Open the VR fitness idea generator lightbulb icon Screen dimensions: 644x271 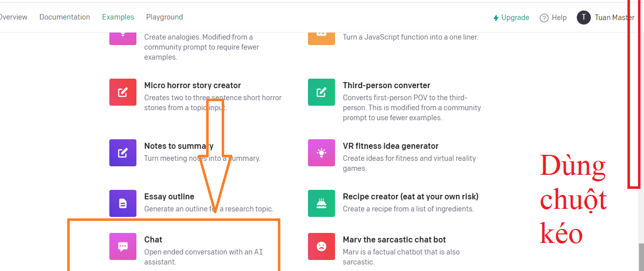click(x=321, y=153)
